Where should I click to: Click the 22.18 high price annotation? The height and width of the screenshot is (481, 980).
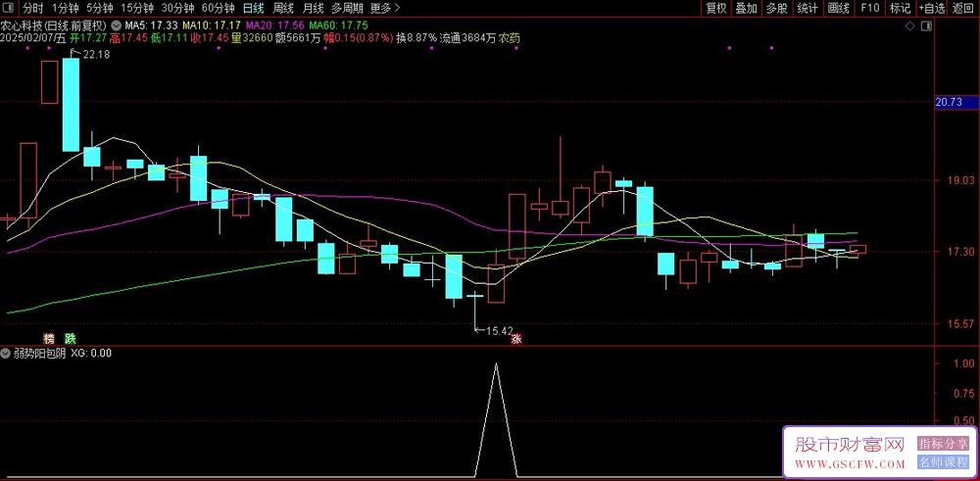(x=96, y=54)
